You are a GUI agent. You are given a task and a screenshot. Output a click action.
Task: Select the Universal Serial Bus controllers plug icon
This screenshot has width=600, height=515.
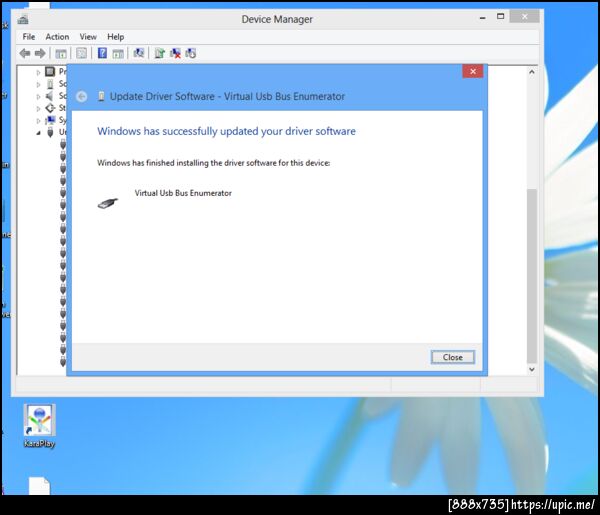click(50, 132)
